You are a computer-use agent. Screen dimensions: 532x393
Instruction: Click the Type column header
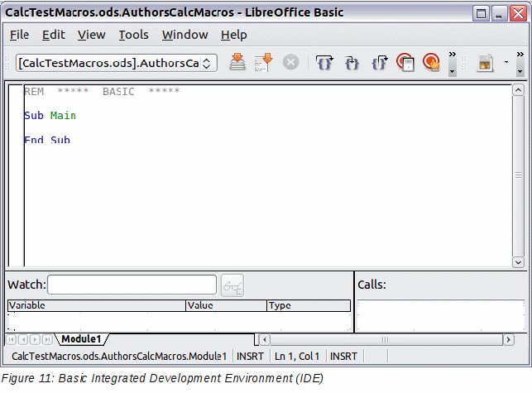click(x=309, y=305)
